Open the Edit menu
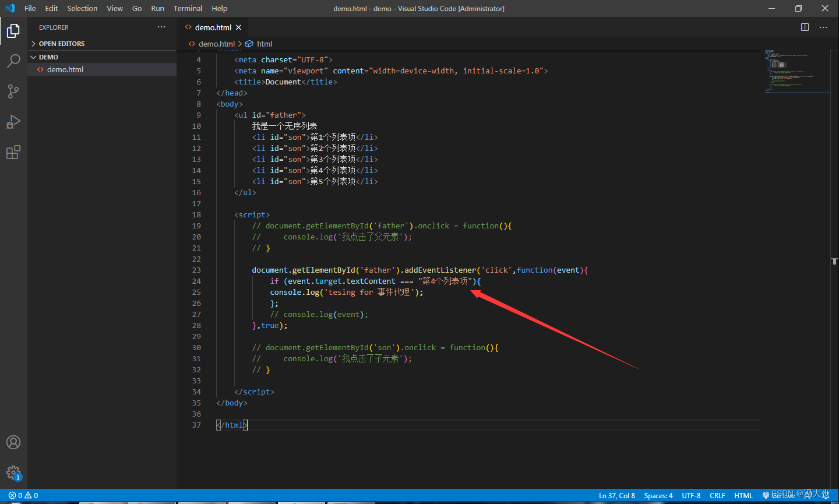 pos(51,8)
